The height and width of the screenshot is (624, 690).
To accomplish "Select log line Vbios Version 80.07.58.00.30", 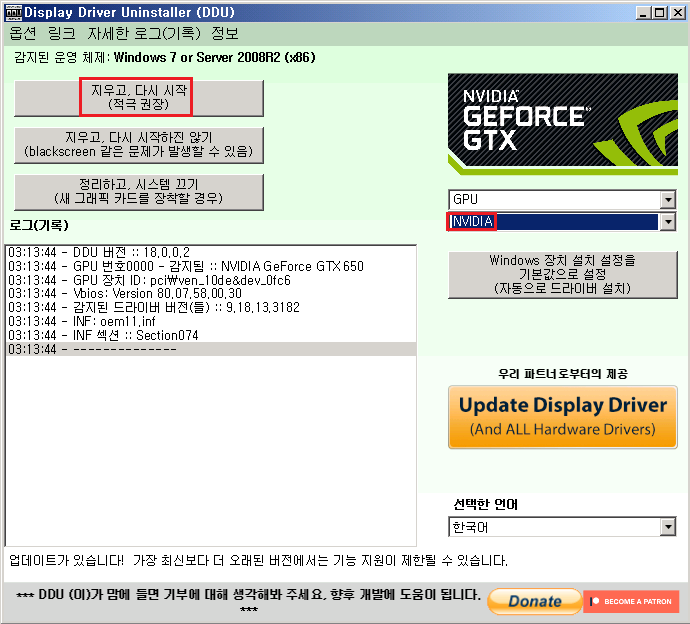I will pyautogui.click(x=211, y=294).
